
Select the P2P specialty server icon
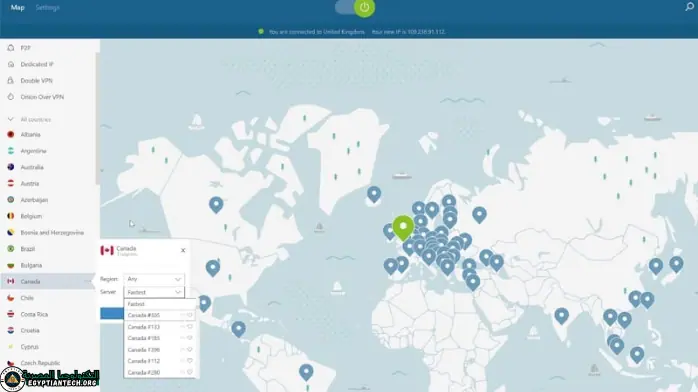[11, 48]
